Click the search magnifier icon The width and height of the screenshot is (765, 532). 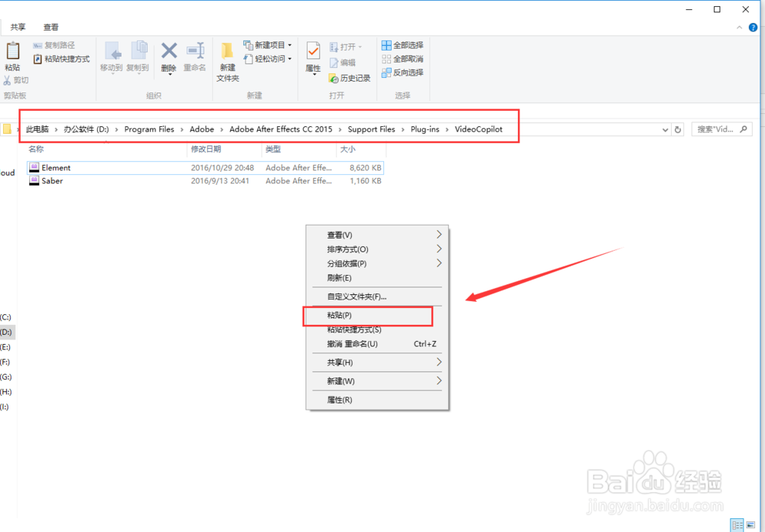pos(744,129)
